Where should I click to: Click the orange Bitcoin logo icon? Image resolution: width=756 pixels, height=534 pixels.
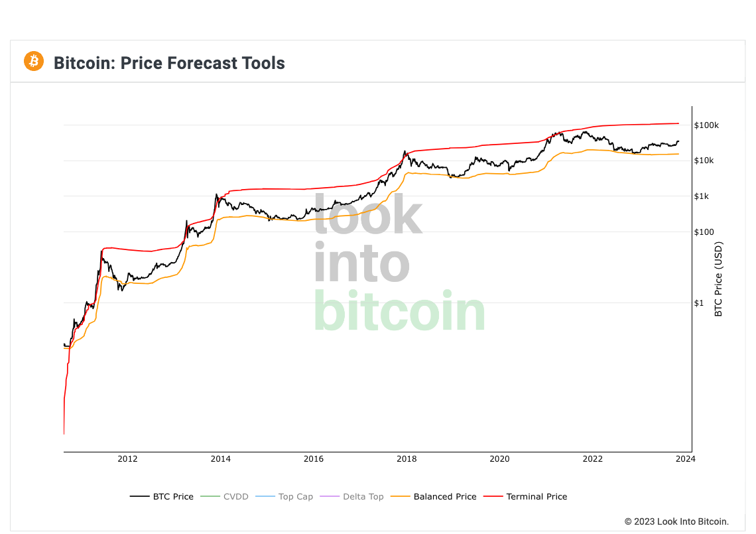click(33, 62)
